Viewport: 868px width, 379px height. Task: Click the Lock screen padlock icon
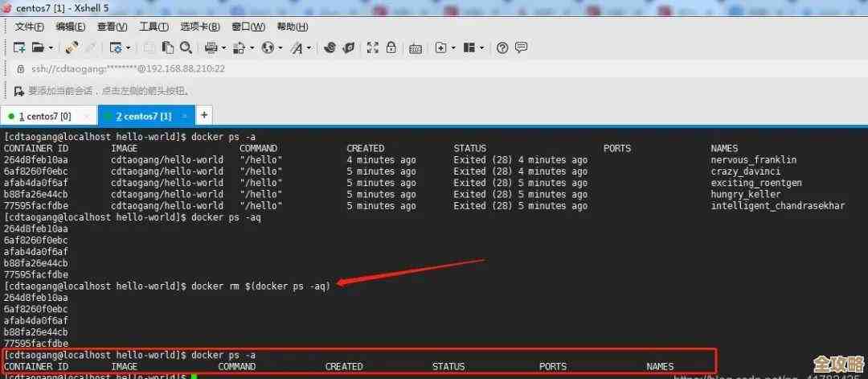(x=391, y=47)
